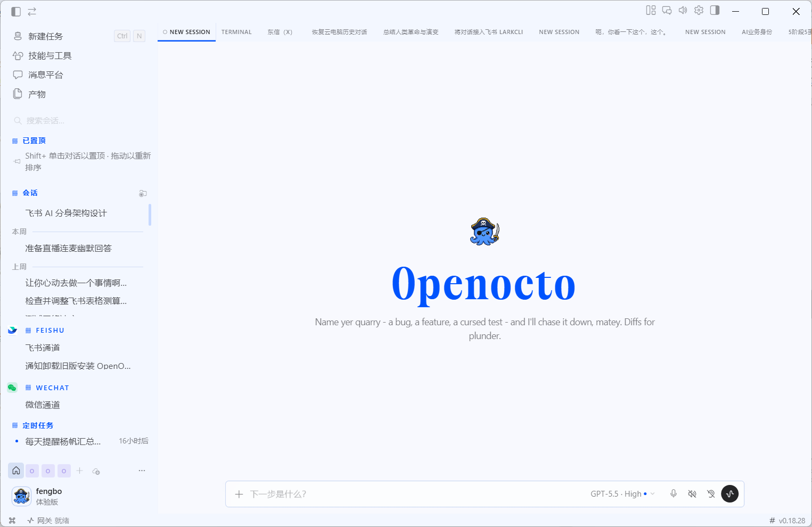Select the home workspace icon

pos(16,471)
